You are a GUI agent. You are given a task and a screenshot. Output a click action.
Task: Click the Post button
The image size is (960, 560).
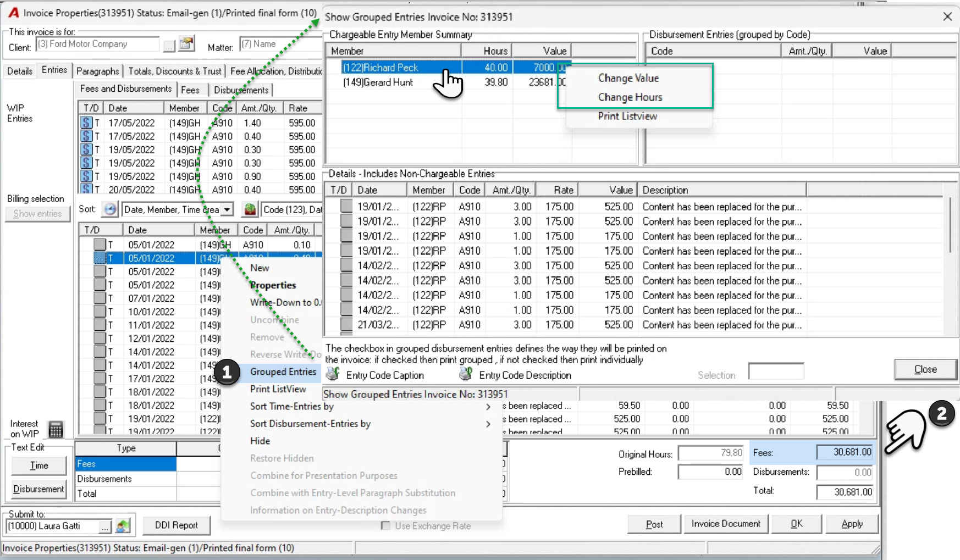coord(654,524)
